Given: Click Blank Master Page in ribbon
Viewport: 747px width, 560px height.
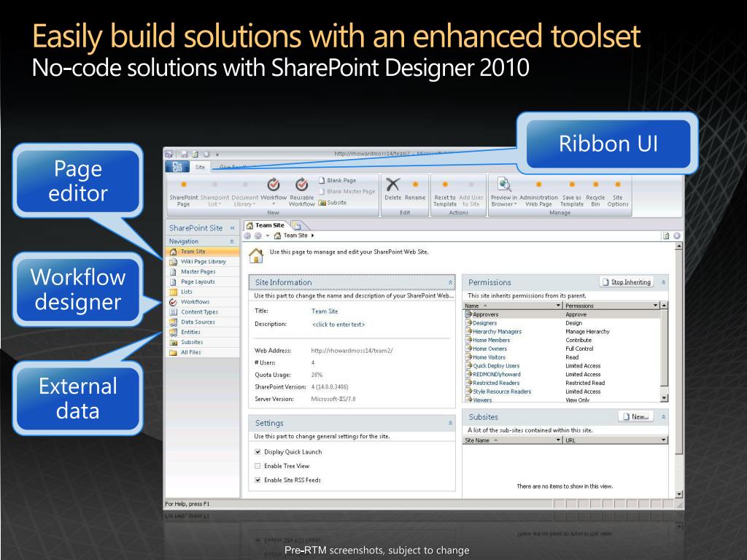Looking at the screenshot, I should pos(347,192).
